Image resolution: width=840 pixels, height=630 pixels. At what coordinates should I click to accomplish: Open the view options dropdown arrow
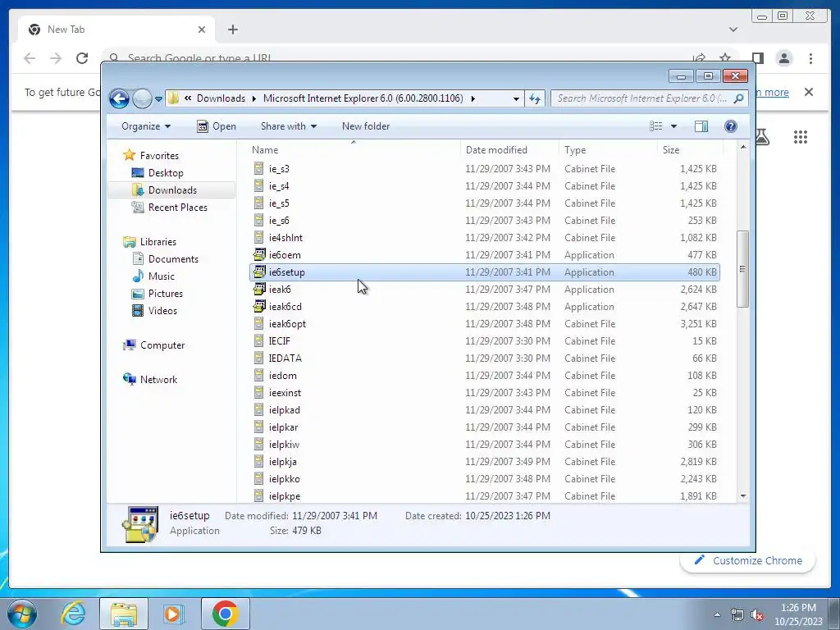pos(674,126)
